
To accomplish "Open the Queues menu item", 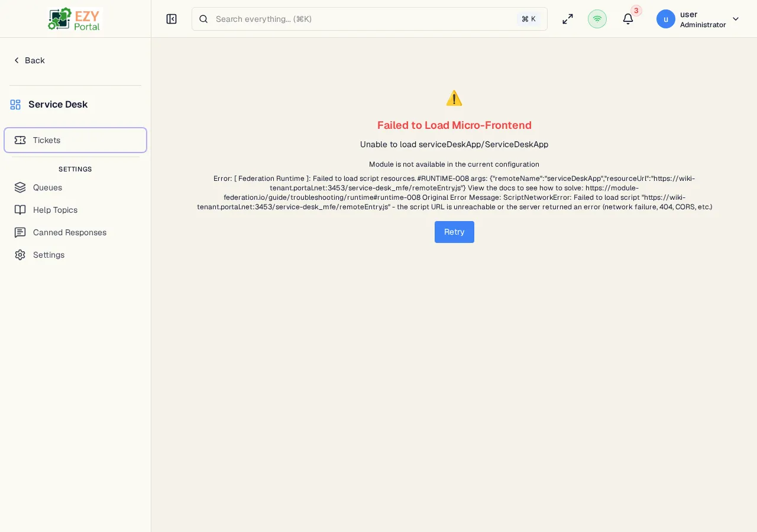I will click(76, 187).
